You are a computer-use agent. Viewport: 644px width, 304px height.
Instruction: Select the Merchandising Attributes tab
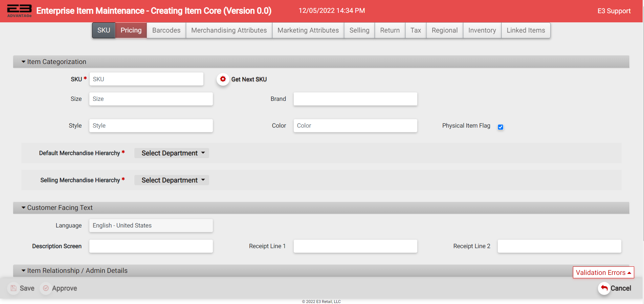(x=229, y=30)
